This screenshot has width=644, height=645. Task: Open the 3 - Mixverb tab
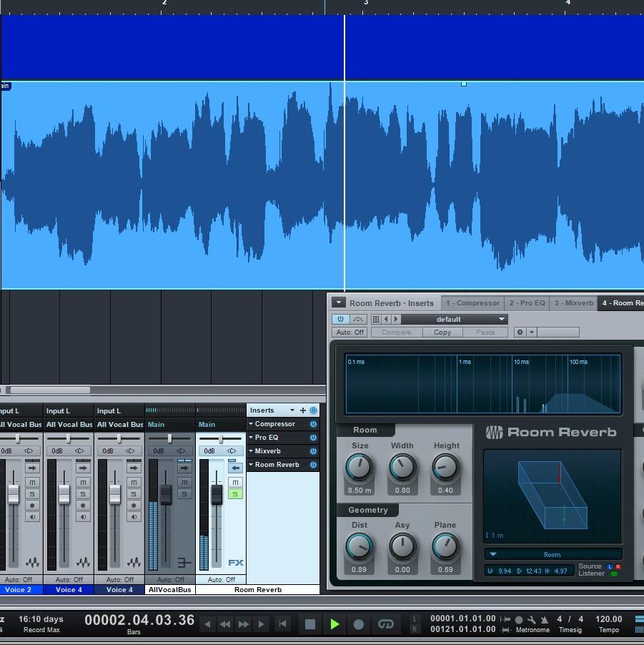[573, 302]
